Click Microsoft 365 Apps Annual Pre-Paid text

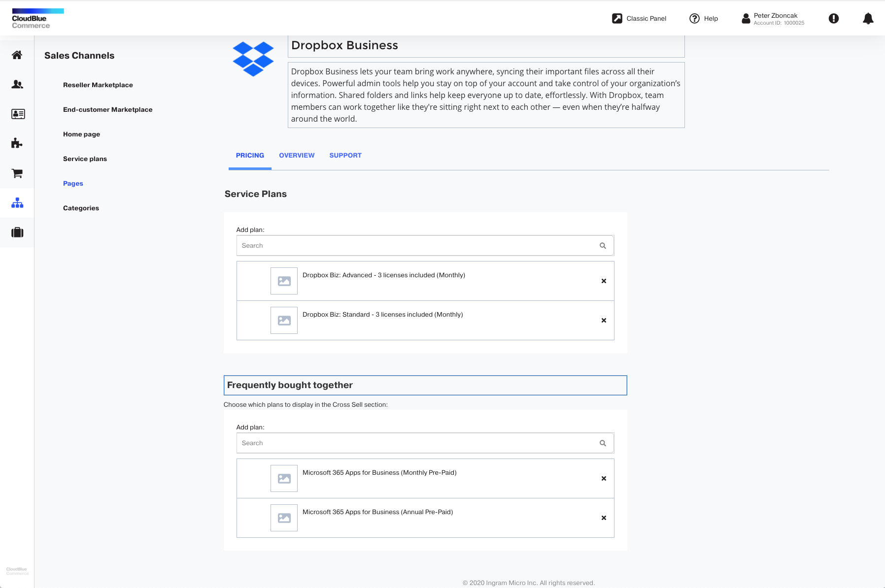coord(377,512)
